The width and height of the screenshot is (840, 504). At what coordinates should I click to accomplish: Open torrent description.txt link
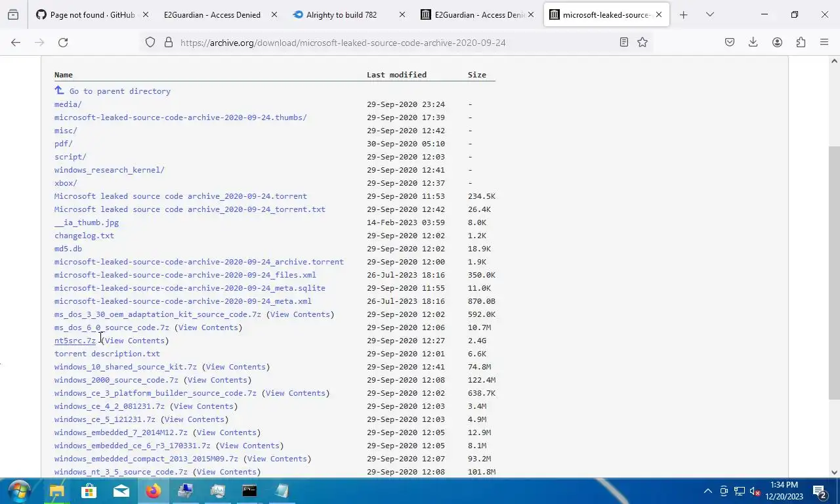107,354
